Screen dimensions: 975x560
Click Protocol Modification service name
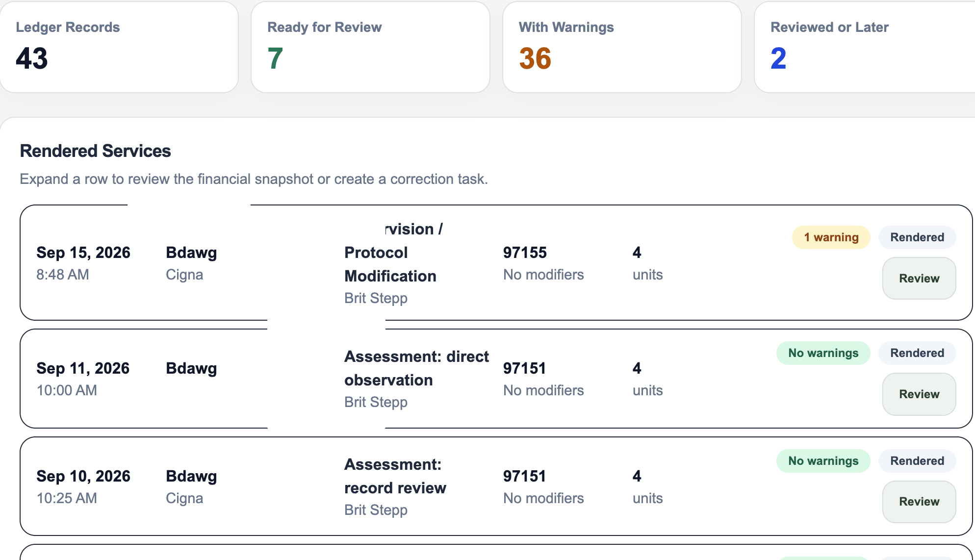click(390, 264)
